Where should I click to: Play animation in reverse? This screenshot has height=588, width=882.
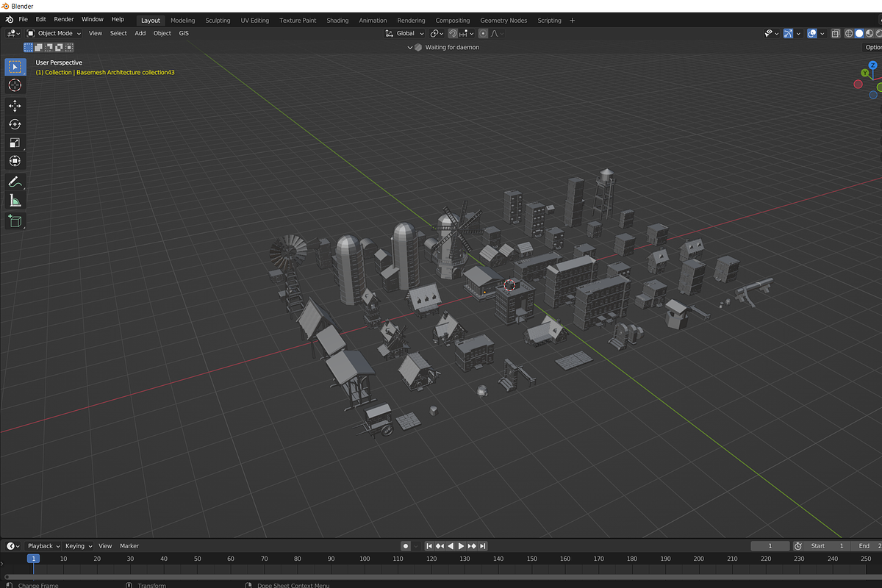pyautogui.click(x=451, y=546)
